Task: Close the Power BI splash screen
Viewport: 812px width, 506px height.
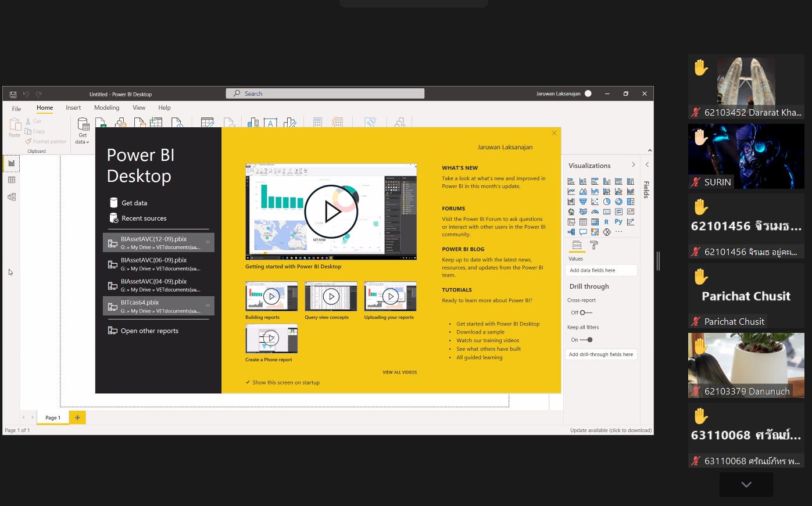Action: click(x=554, y=133)
